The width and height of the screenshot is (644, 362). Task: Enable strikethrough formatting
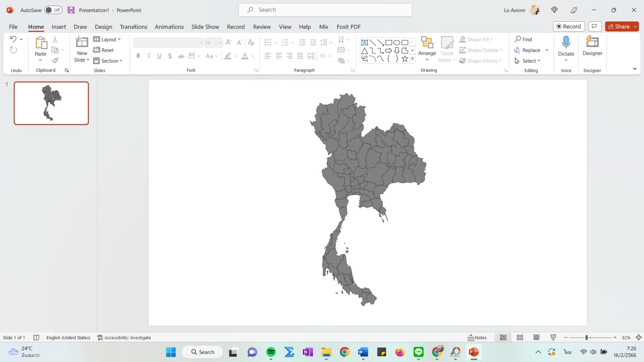click(181, 56)
